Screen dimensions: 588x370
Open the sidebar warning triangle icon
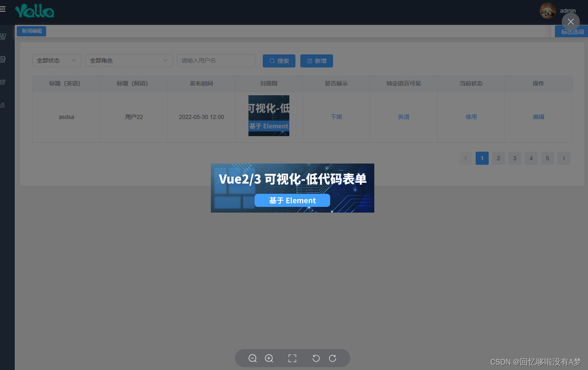coord(3,105)
